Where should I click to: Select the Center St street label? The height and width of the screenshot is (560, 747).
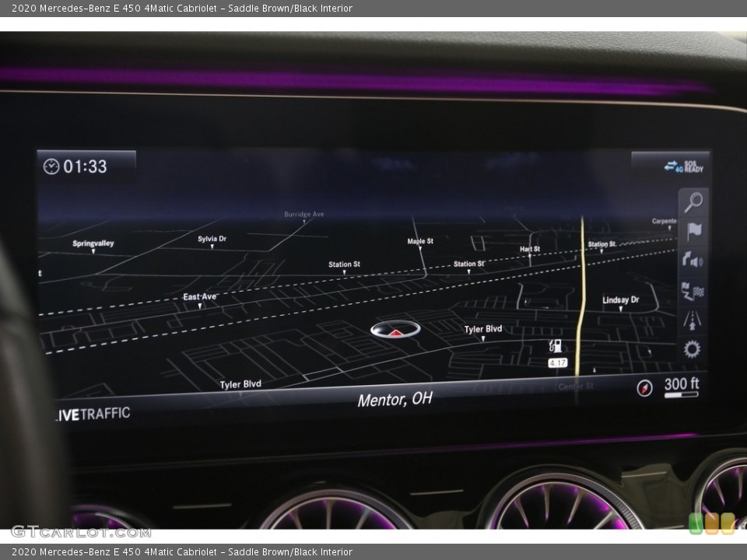tap(576, 387)
